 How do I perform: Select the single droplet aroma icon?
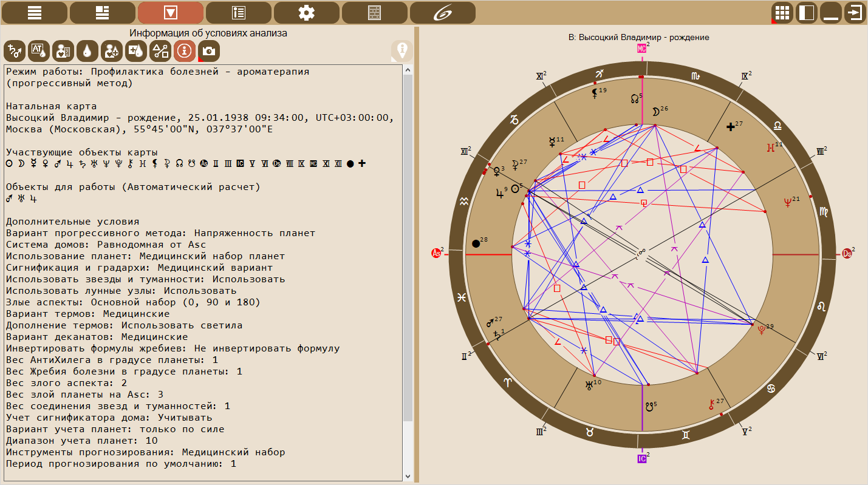coord(87,52)
